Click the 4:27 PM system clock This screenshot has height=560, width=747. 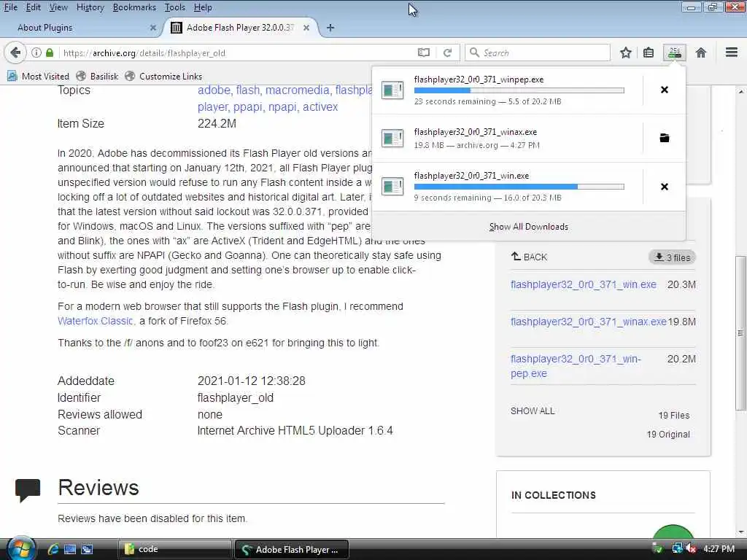point(719,549)
